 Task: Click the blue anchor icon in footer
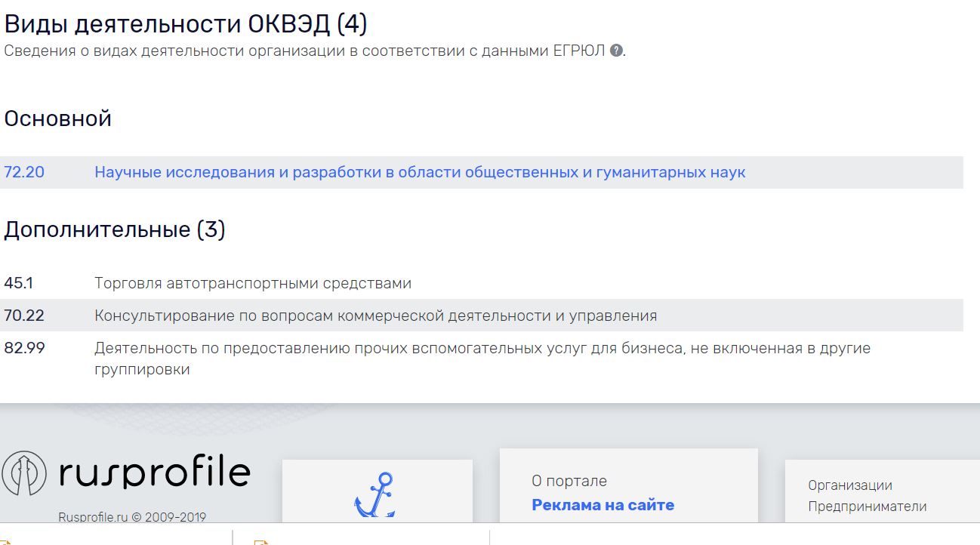tap(375, 494)
